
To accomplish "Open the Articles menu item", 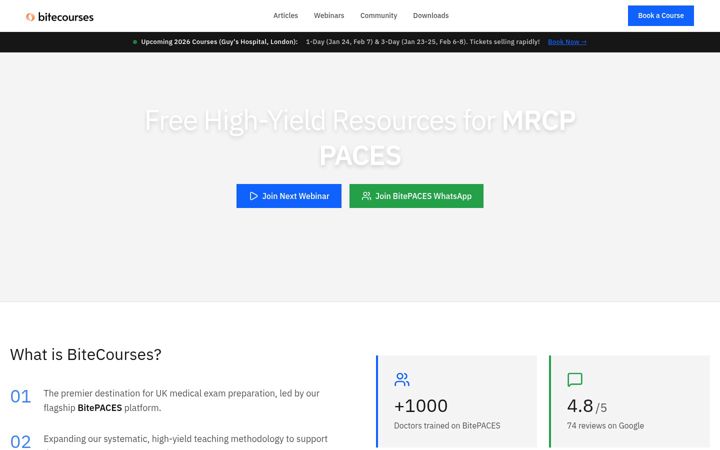I will (286, 16).
